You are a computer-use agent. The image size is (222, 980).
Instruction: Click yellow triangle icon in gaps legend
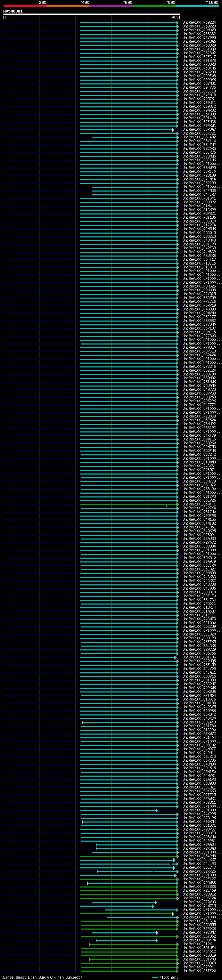click(x=28, y=977)
